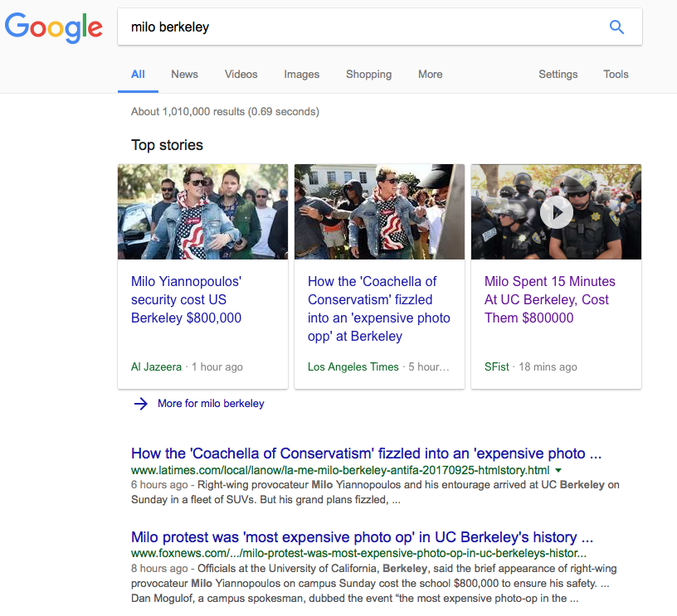The height and width of the screenshot is (616, 677).
Task: Open the latimes Coachella of Conservatism result title
Action: click(366, 454)
